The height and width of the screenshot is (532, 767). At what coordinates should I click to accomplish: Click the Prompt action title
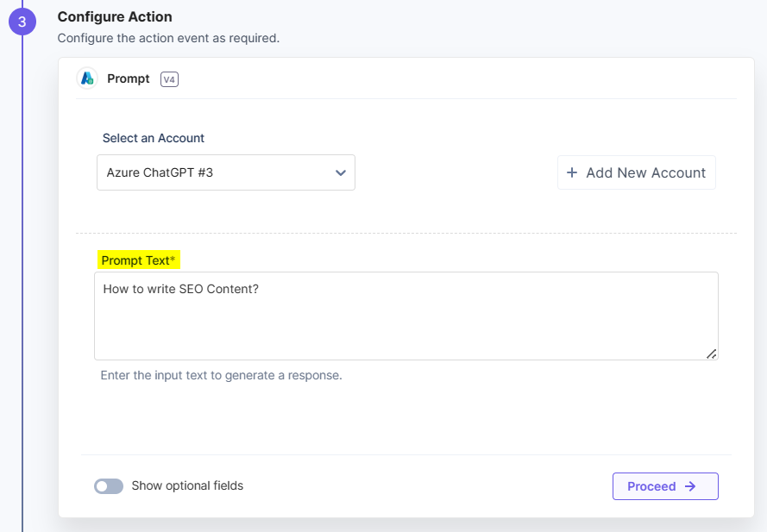pyautogui.click(x=129, y=78)
